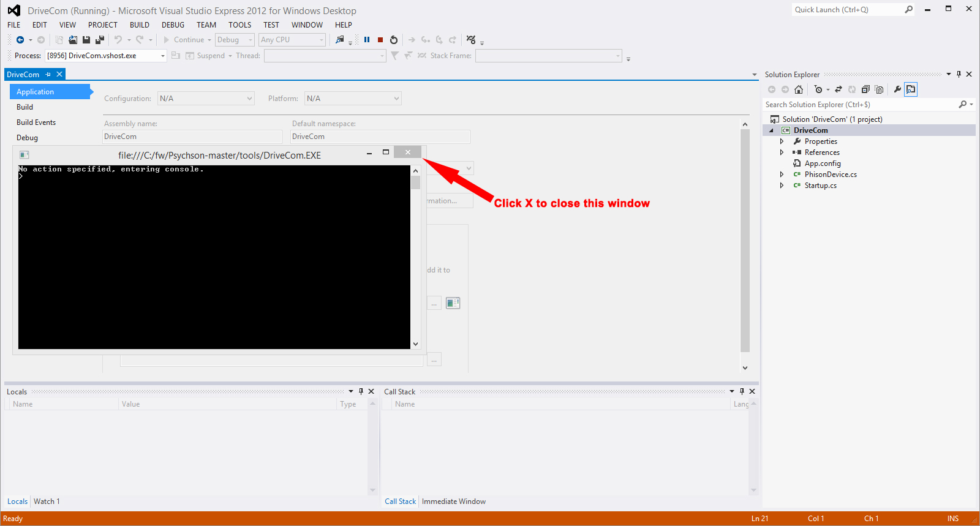
Task: Collapse all nodes in Solution Explorer
Action: click(x=865, y=89)
